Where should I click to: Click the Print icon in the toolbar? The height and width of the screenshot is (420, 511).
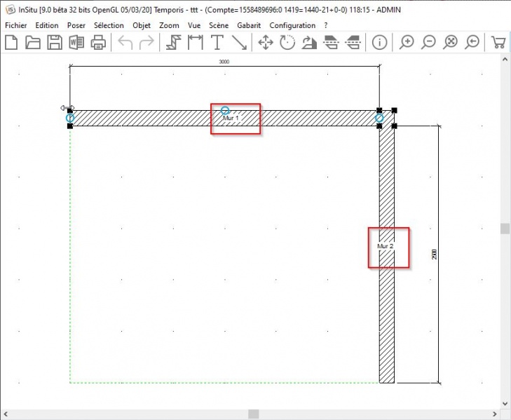(98, 43)
